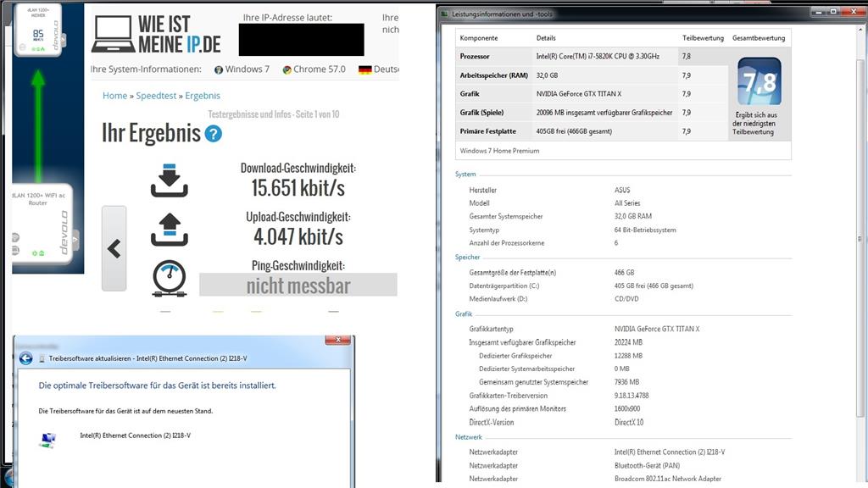The image size is (868, 488).
Task: Click the Netzwerk section heading
Action: click(x=468, y=437)
